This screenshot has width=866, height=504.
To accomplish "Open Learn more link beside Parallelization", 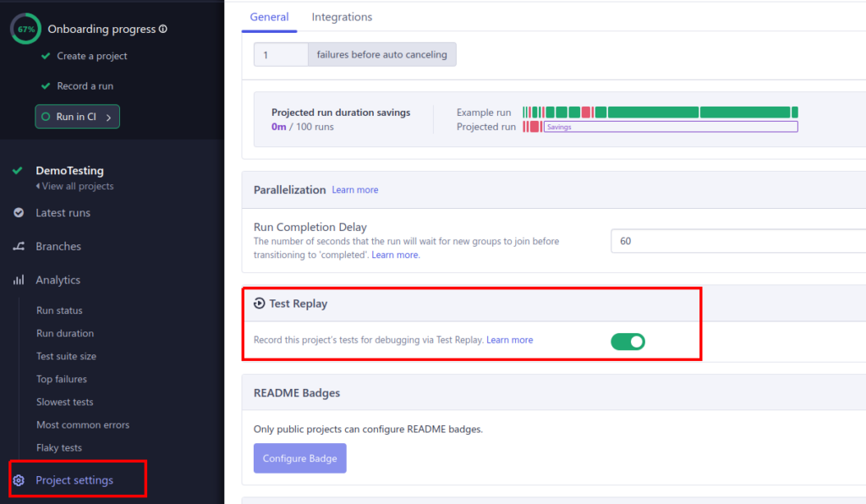I will pyautogui.click(x=355, y=190).
